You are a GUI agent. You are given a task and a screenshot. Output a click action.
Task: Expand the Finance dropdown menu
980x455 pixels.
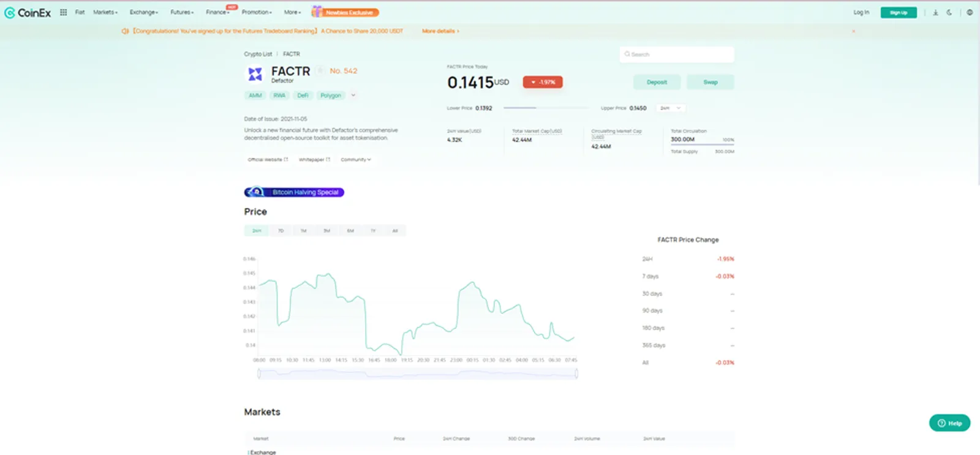click(217, 12)
